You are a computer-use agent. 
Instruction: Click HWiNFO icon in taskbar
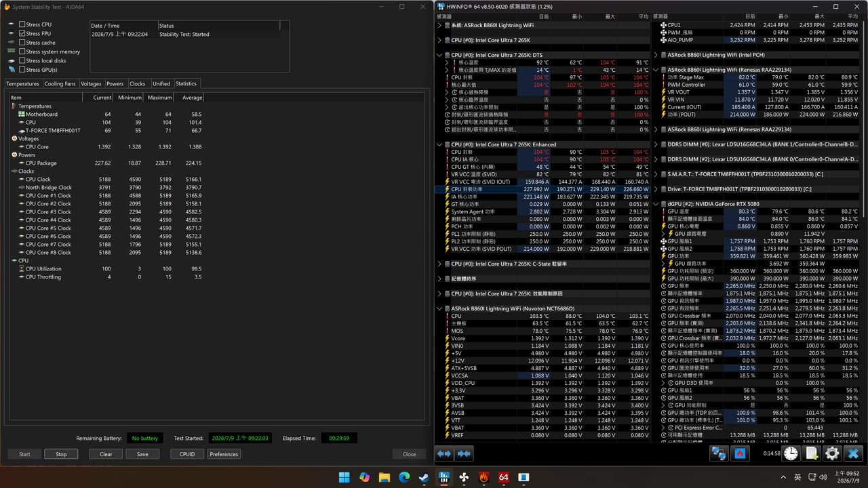tap(444, 477)
